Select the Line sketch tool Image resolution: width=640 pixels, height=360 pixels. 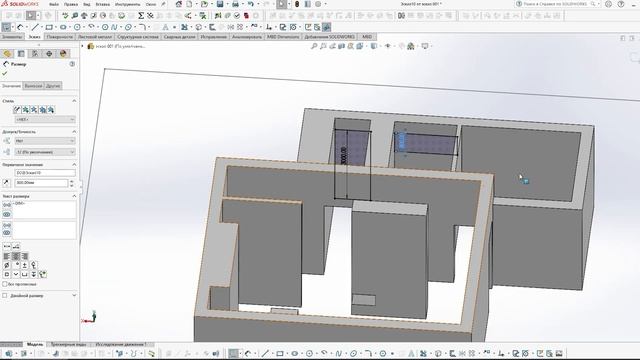click(35, 27)
